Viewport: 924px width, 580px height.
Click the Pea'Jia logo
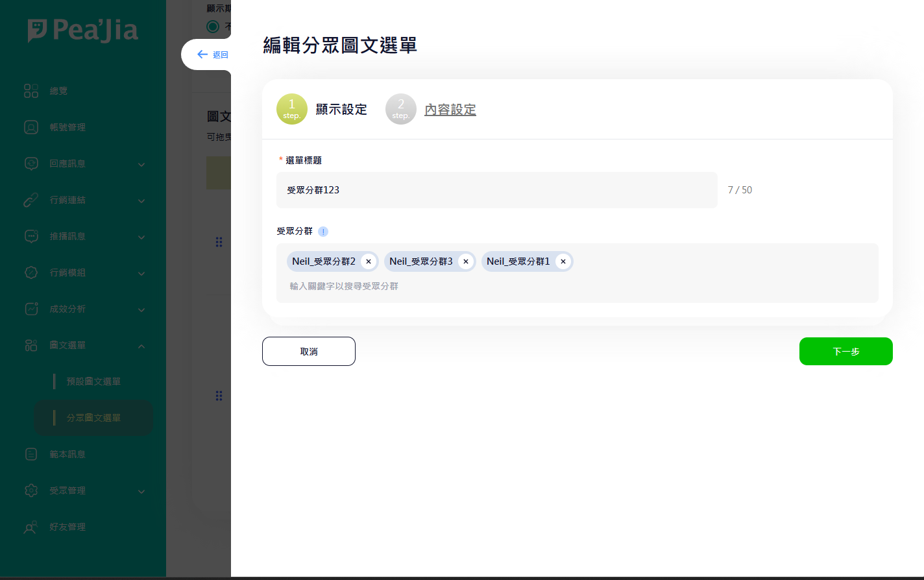pyautogui.click(x=82, y=30)
